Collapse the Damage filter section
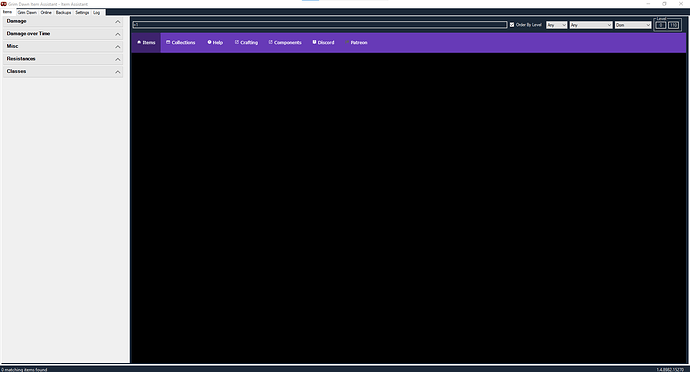The image size is (690, 372). 117,22
